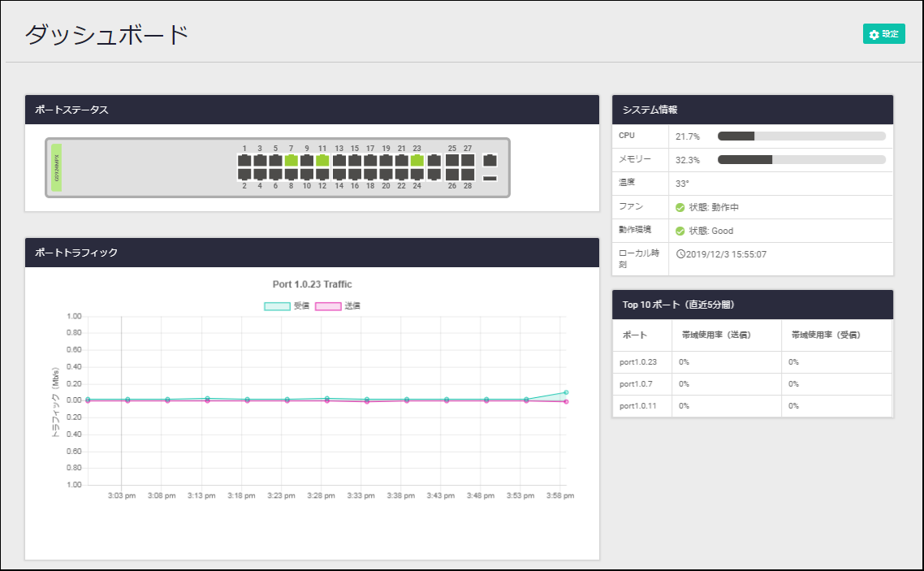The width and height of the screenshot is (924, 571).
Task: Select SFP port 28 on switch
Action: pyautogui.click(x=468, y=174)
